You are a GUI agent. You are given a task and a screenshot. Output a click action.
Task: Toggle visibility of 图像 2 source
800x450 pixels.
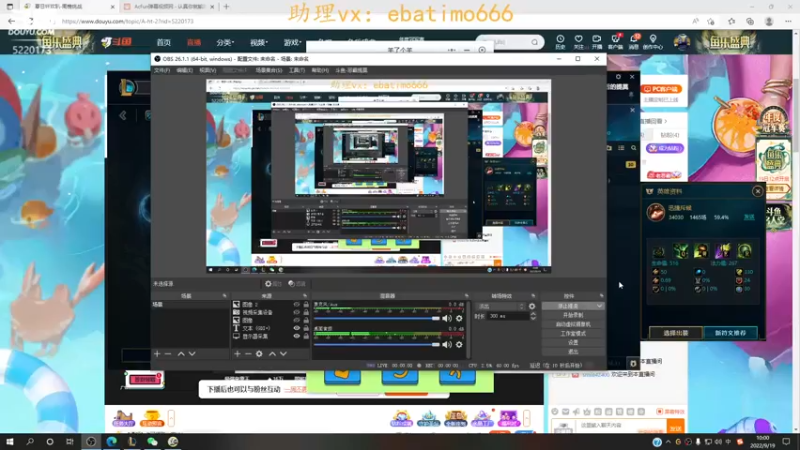[296, 304]
